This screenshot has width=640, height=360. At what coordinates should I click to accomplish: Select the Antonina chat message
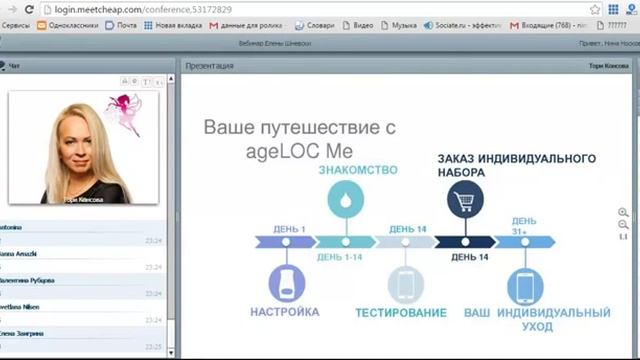click(82, 233)
